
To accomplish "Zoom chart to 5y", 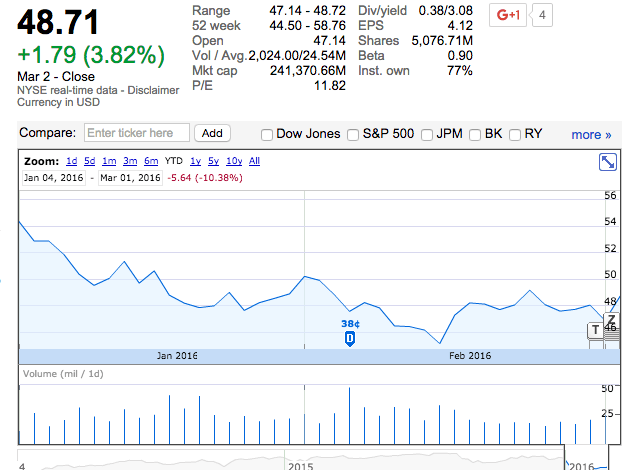I will [214, 161].
